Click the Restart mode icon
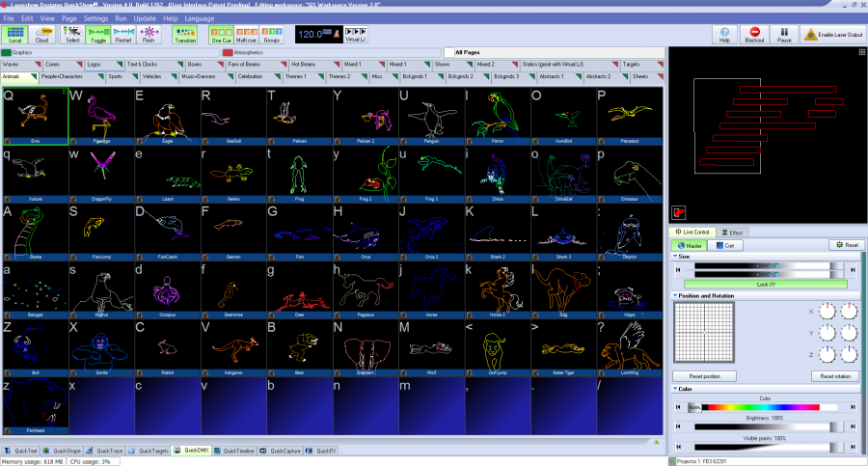Image resolution: width=868 pixels, height=466 pixels. 123,35
